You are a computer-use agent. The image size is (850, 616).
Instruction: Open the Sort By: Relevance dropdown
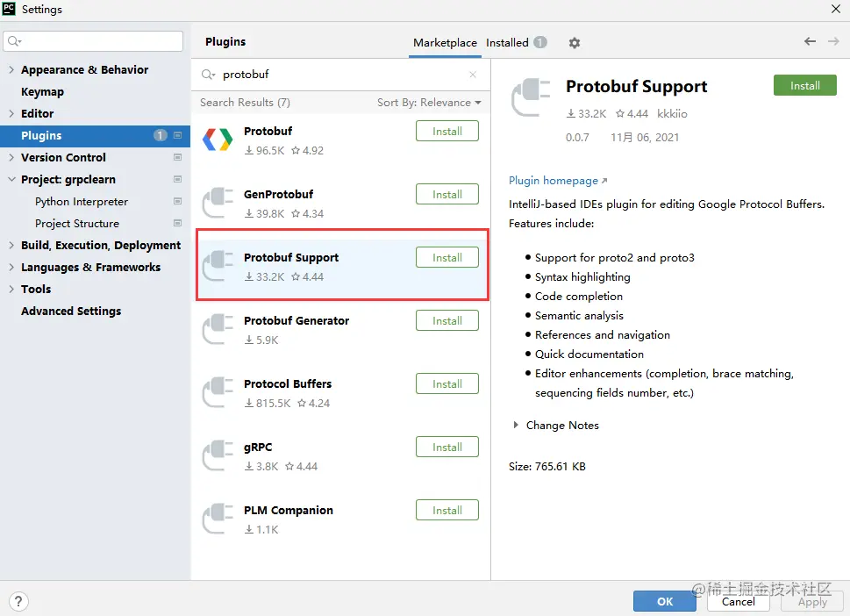tap(429, 103)
